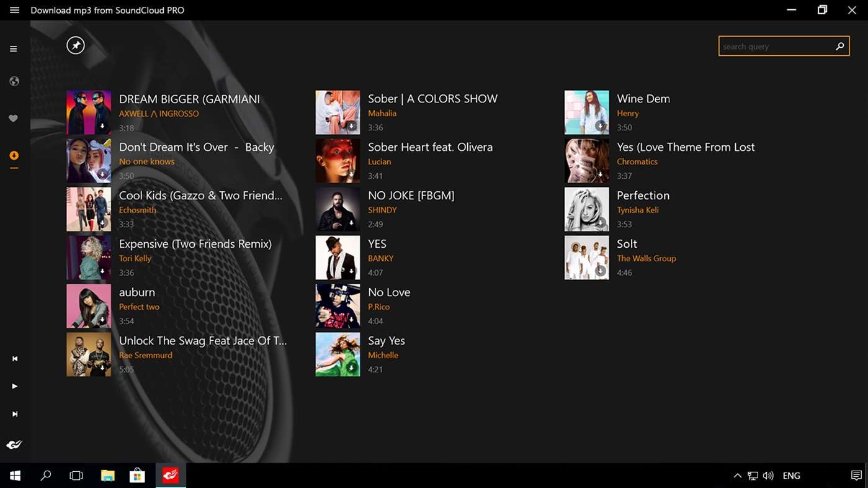Open Windows taskbar search
The image size is (868, 488).
46,476
